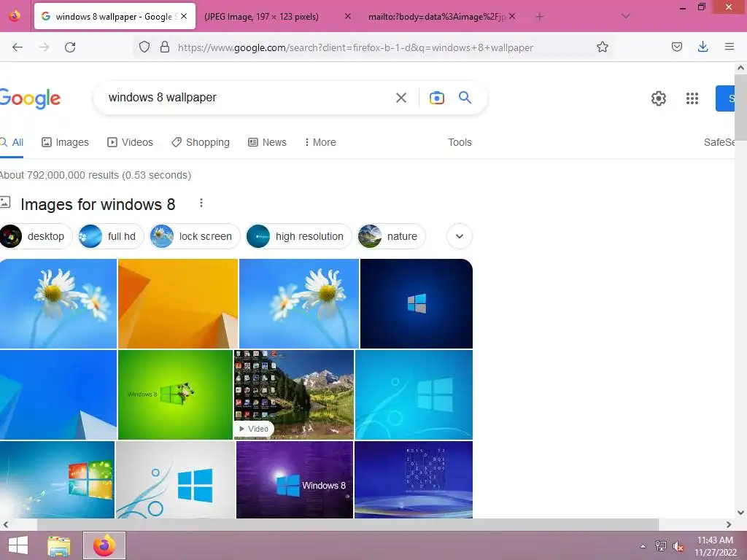Click the network tray icon

coord(660,546)
